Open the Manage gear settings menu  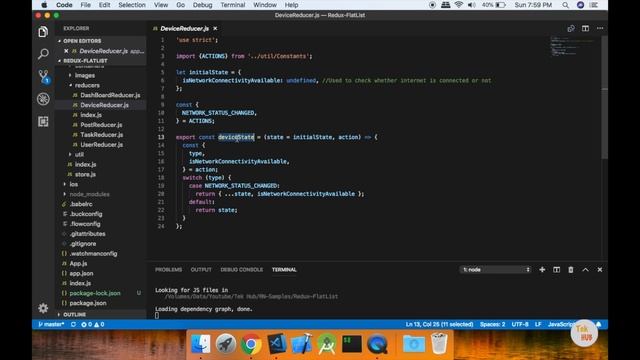[43, 308]
